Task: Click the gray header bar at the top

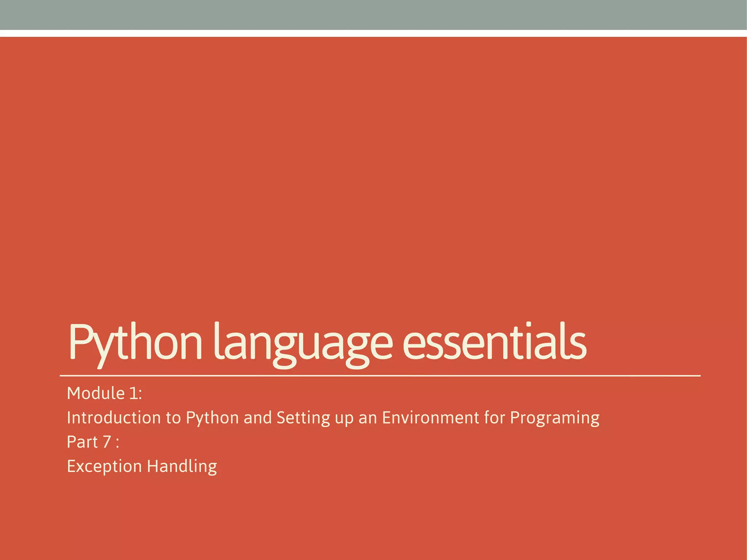Action: (x=373, y=15)
